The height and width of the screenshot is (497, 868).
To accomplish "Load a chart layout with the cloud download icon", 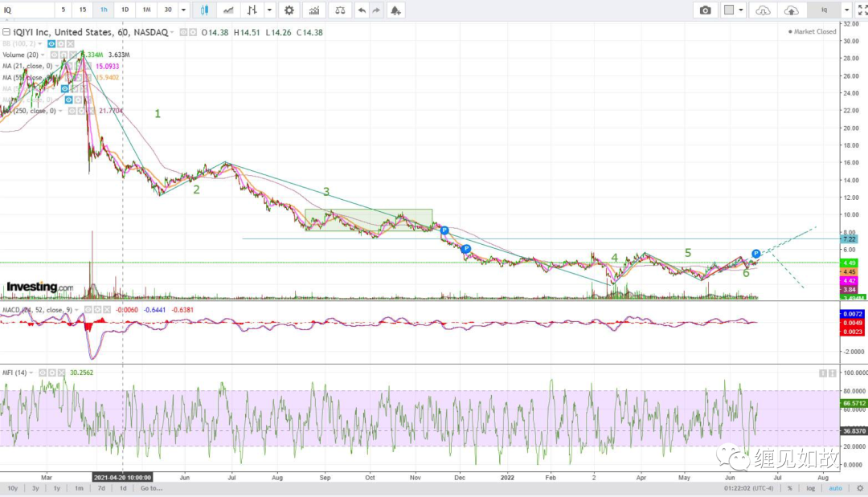I will coord(763,10).
